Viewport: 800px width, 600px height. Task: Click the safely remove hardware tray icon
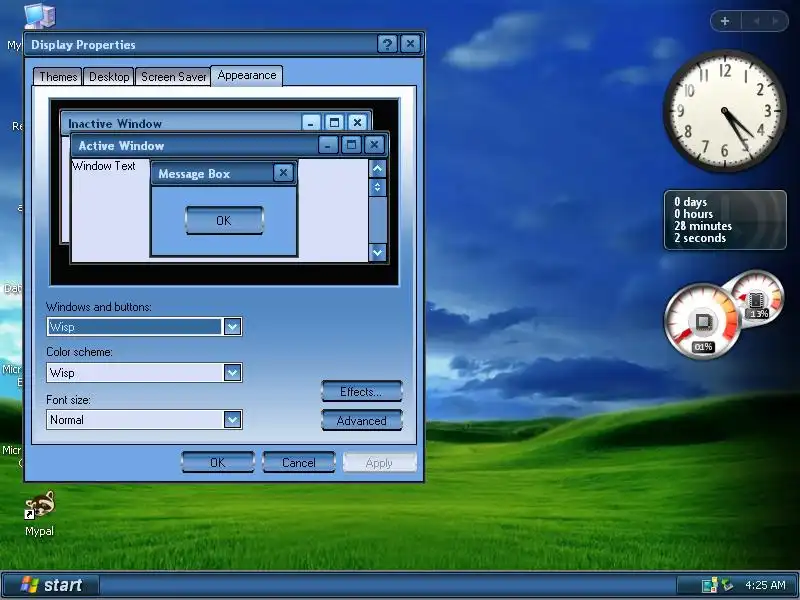pyautogui.click(x=727, y=585)
